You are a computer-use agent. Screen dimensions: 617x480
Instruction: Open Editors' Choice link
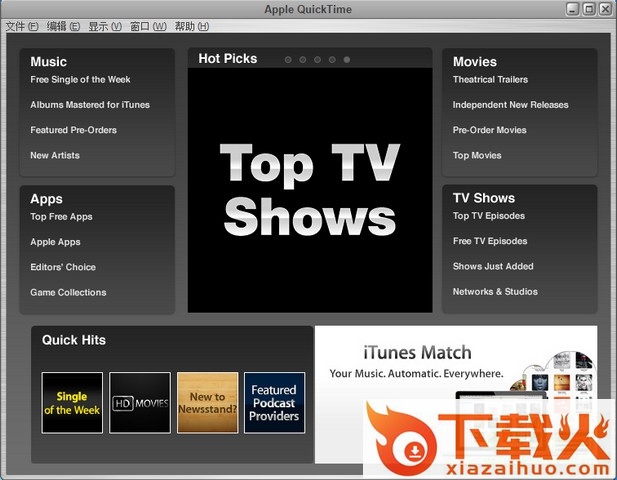pos(63,267)
